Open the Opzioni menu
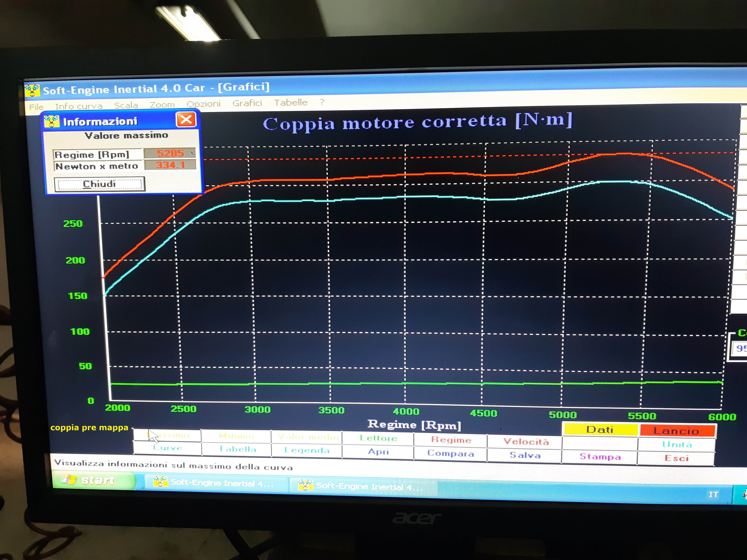 [203, 104]
